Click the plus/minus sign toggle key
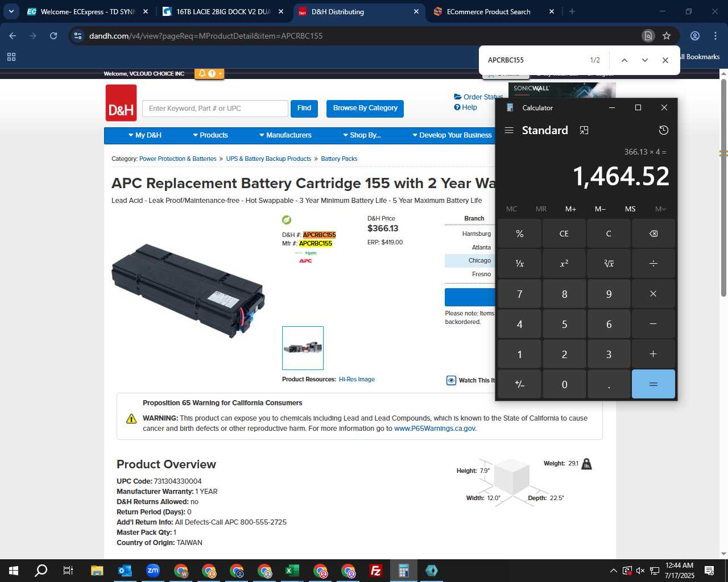The width and height of the screenshot is (728, 582). 520,384
